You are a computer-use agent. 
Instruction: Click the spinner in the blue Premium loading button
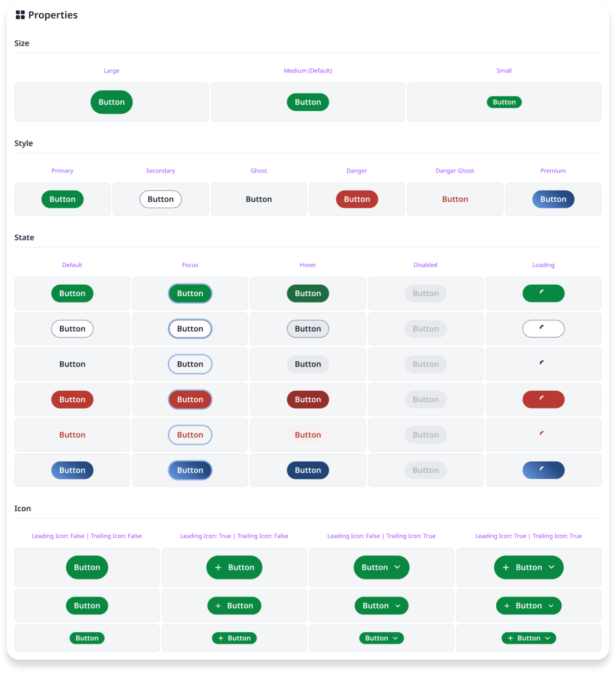point(542,468)
